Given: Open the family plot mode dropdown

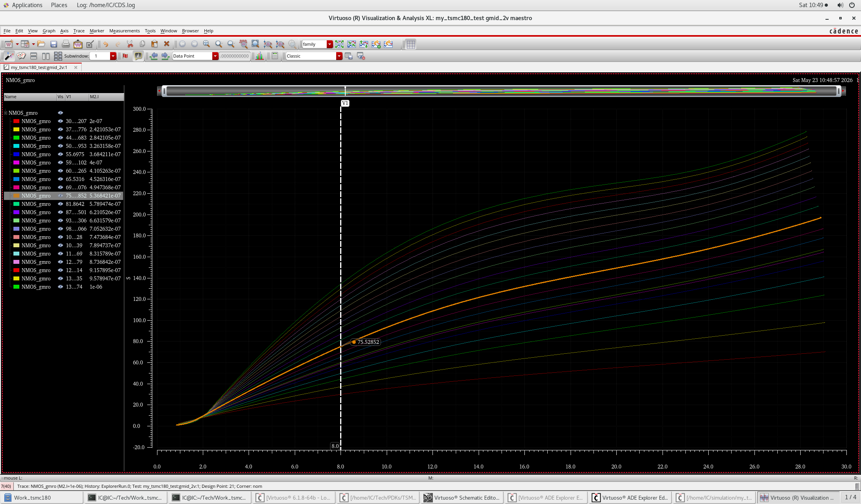Looking at the screenshot, I should tap(329, 44).
